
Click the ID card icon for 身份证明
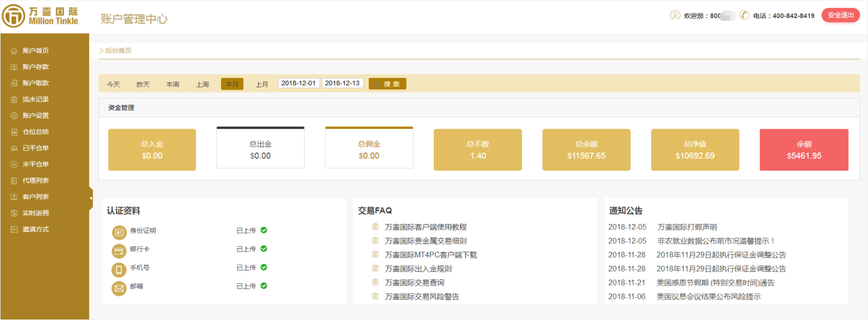tap(119, 232)
